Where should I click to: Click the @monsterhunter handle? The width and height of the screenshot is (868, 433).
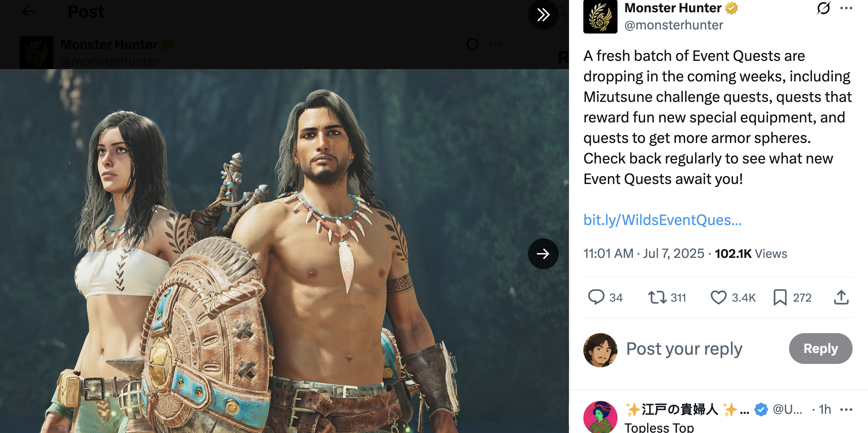point(674,25)
